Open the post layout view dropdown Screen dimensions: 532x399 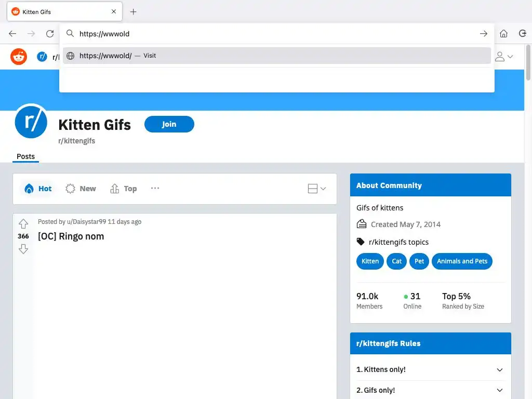click(317, 189)
